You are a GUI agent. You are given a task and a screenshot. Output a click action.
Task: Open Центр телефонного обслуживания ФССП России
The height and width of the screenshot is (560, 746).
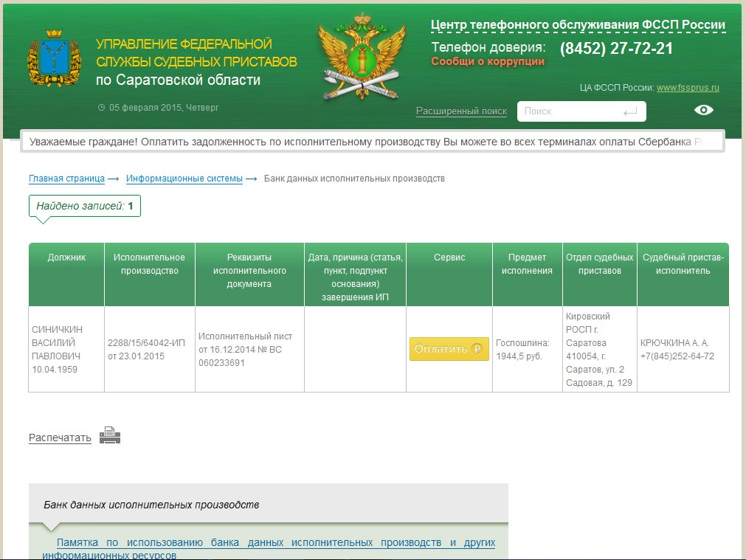[x=578, y=25]
